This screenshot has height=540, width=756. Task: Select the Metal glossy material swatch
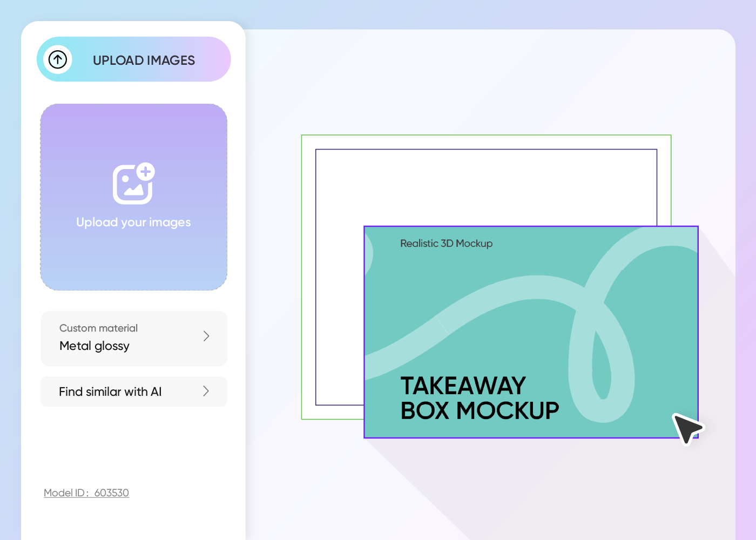(94, 346)
